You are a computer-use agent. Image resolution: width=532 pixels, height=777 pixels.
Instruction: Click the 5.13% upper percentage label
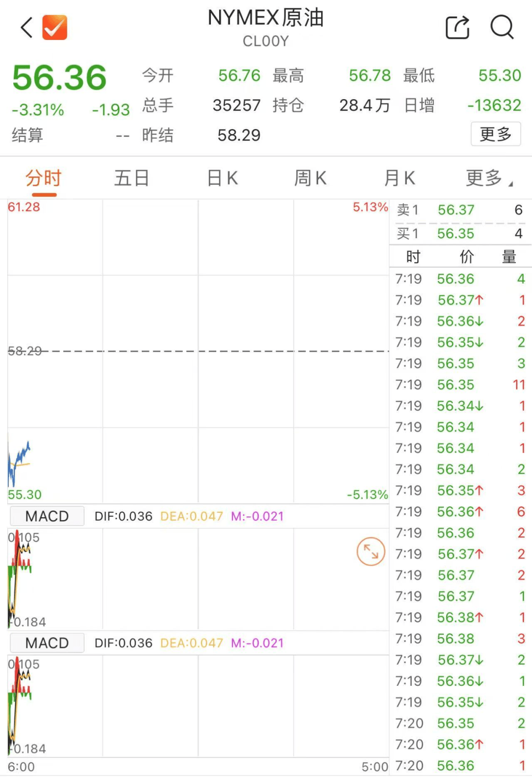point(370,207)
